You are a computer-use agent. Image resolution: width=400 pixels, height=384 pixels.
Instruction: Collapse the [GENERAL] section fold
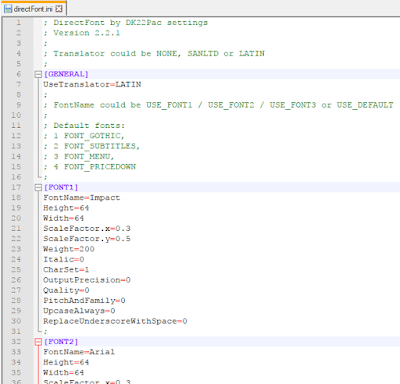click(x=38, y=74)
